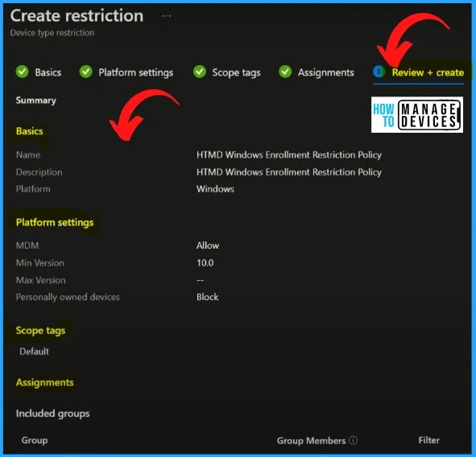
Task: Open the Scope tags tab
Action: 236,72
